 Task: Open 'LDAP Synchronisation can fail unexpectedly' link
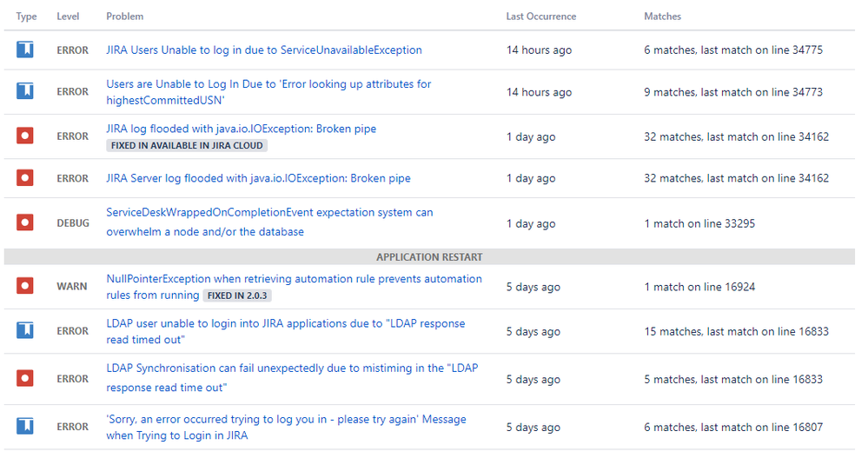(x=292, y=378)
